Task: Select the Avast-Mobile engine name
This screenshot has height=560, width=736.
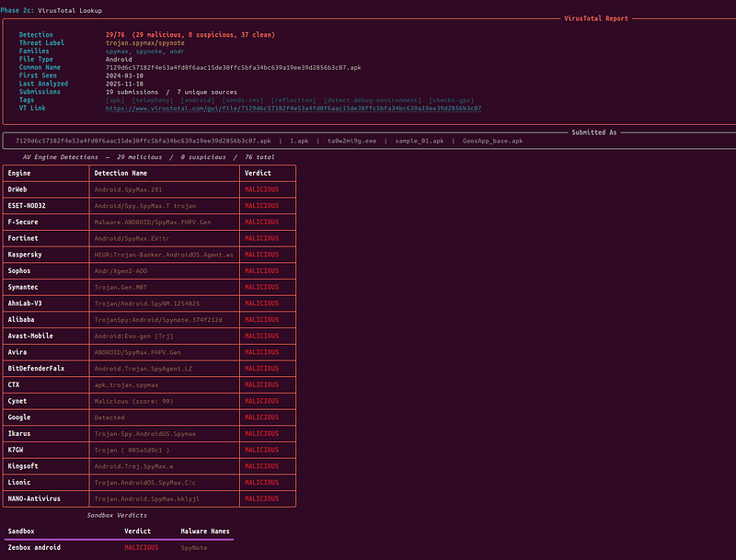Action: point(30,336)
